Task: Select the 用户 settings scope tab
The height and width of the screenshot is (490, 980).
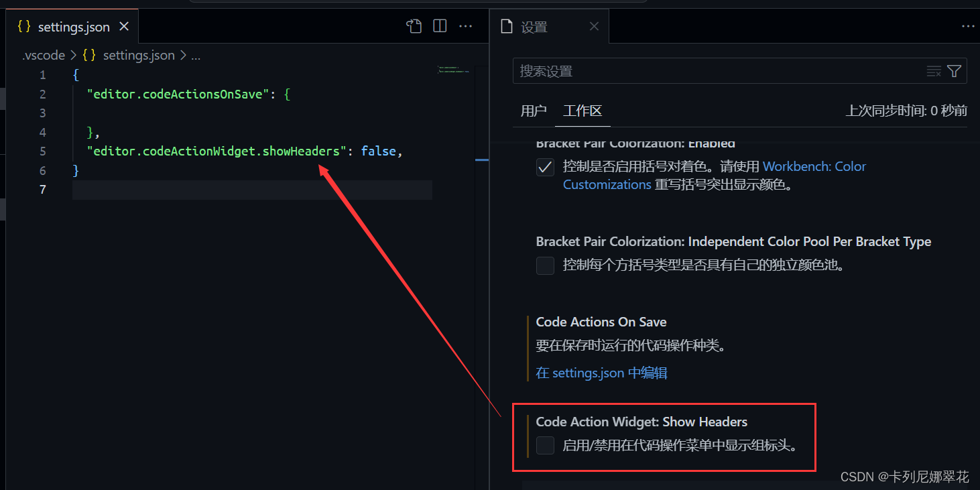Action: pyautogui.click(x=534, y=111)
